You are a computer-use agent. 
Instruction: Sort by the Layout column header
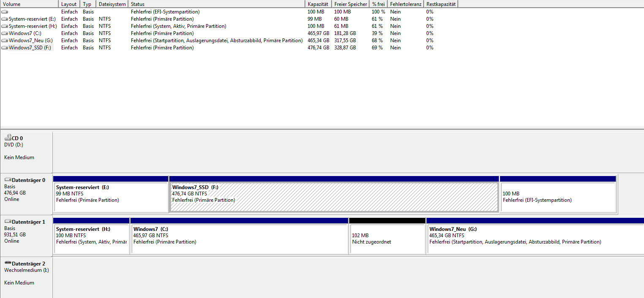69,4
